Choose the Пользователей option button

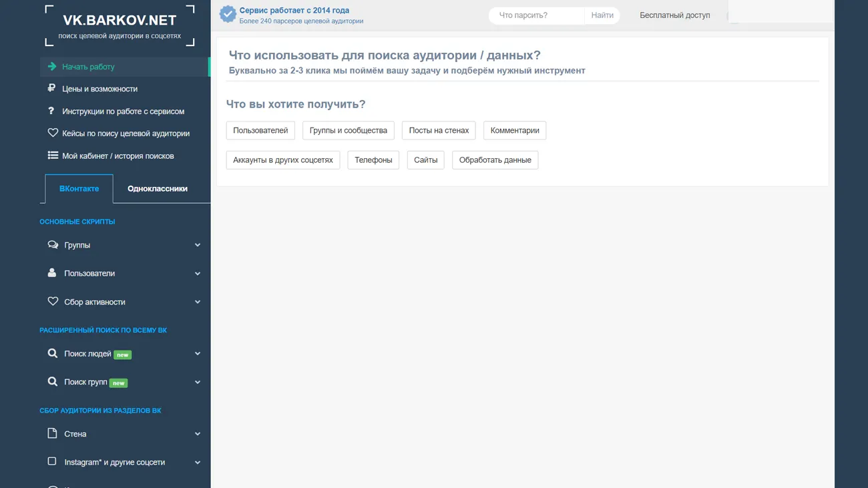[x=260, y=130]
